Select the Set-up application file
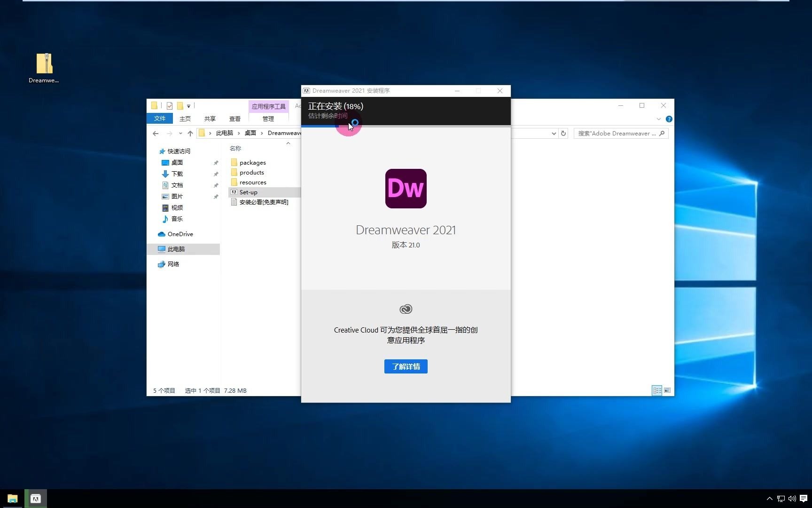The height and width of the screenshot is (508, 812). 249,192
